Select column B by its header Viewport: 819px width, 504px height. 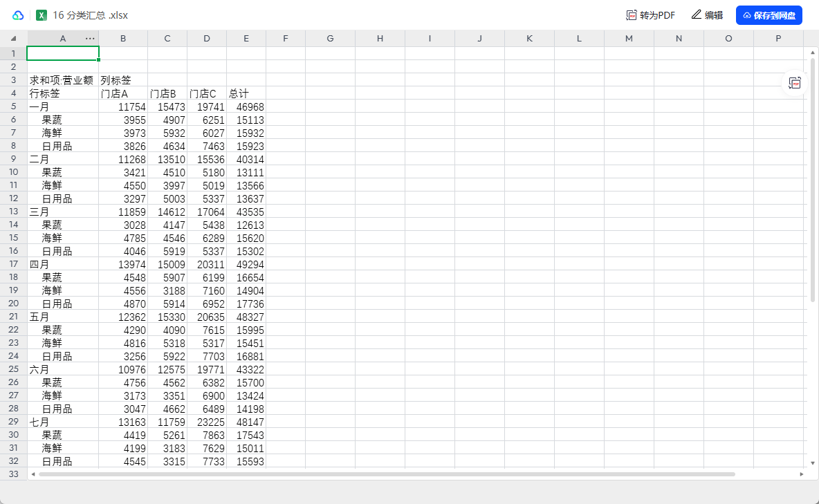[123, 39]
